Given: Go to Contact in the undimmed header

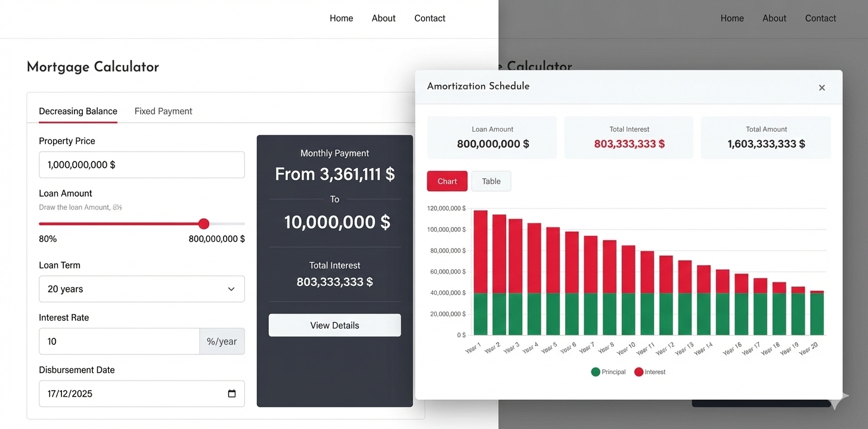Looking at the screenshot, I should (x=430, y=18).
